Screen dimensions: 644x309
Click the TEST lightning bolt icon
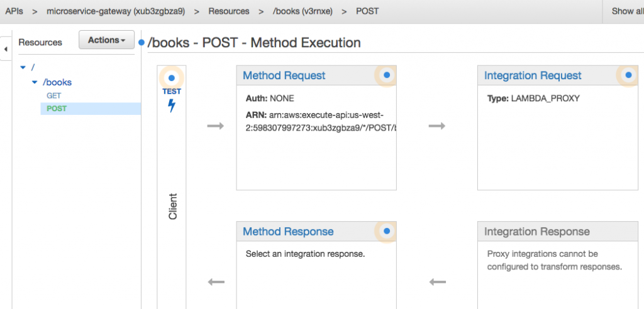click(x=172, y=106)
